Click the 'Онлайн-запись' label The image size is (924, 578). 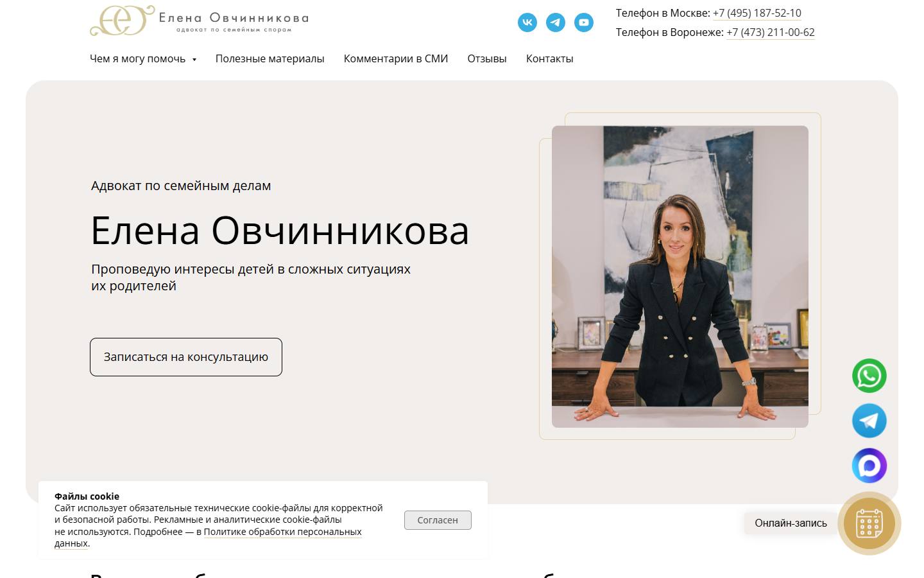[791, 523]
